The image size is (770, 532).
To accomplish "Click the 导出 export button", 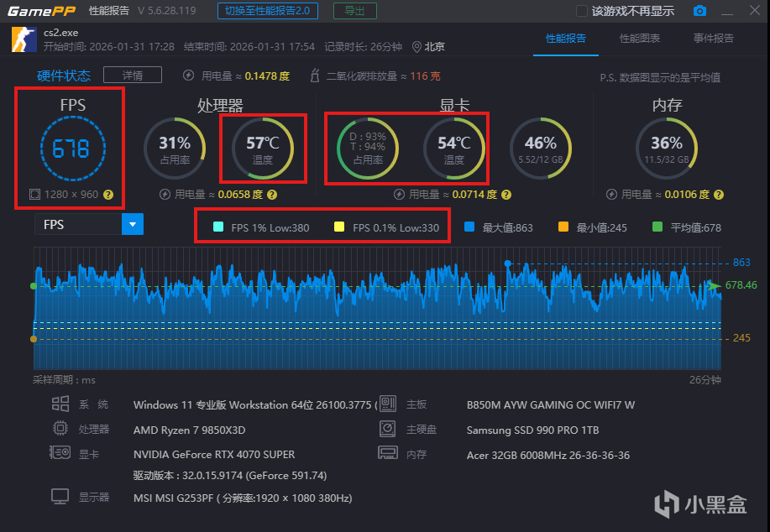I will tap(355, 11).
